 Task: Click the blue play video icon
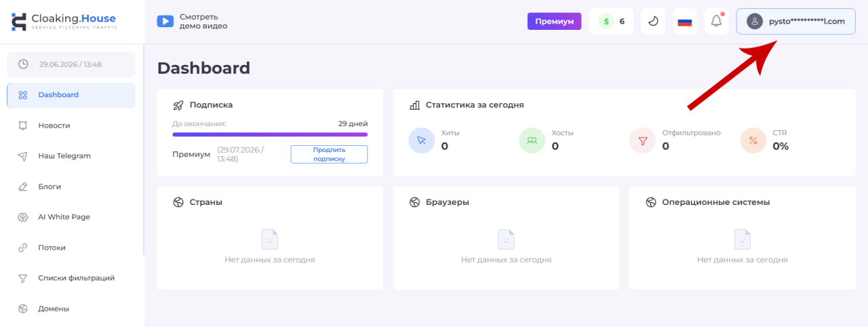pyautogui.click(x=165, y=21)
